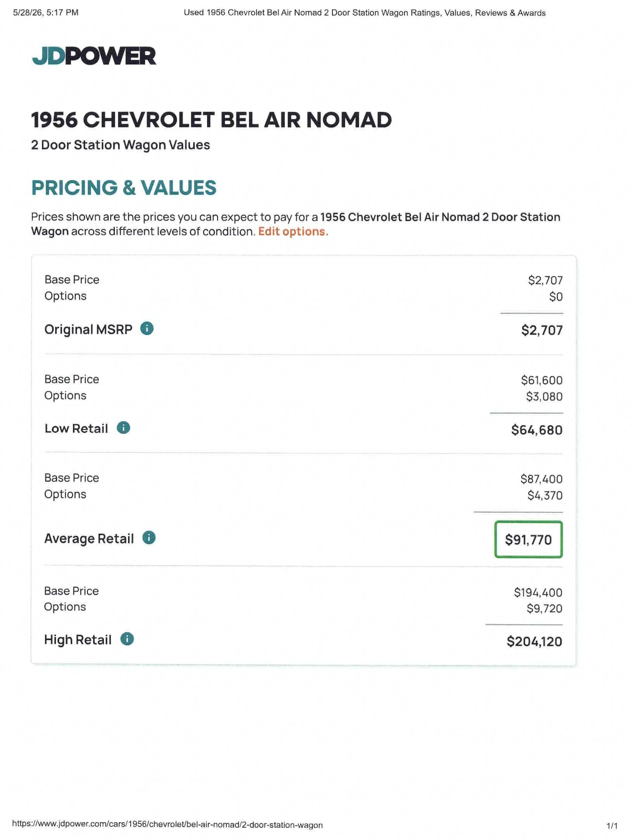Open the Low Retail info icon
The width and height of the screenshot is (639, 840).
[123, 428]
